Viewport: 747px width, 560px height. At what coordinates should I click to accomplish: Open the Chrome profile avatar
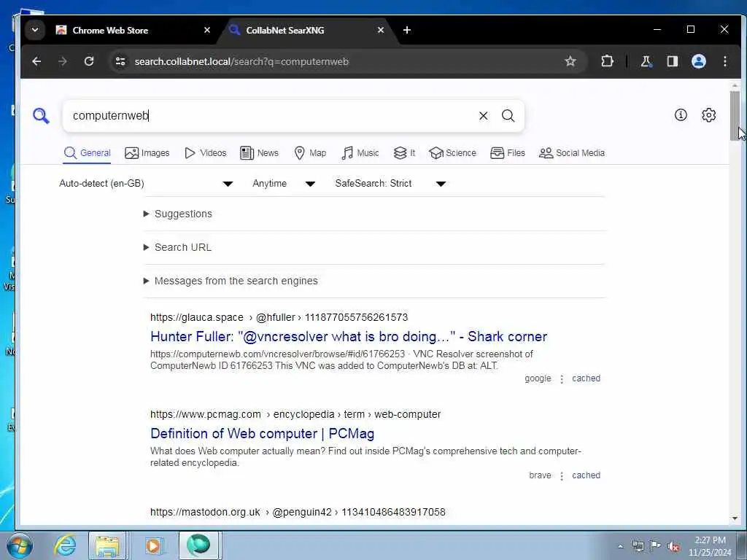point(698,61)
